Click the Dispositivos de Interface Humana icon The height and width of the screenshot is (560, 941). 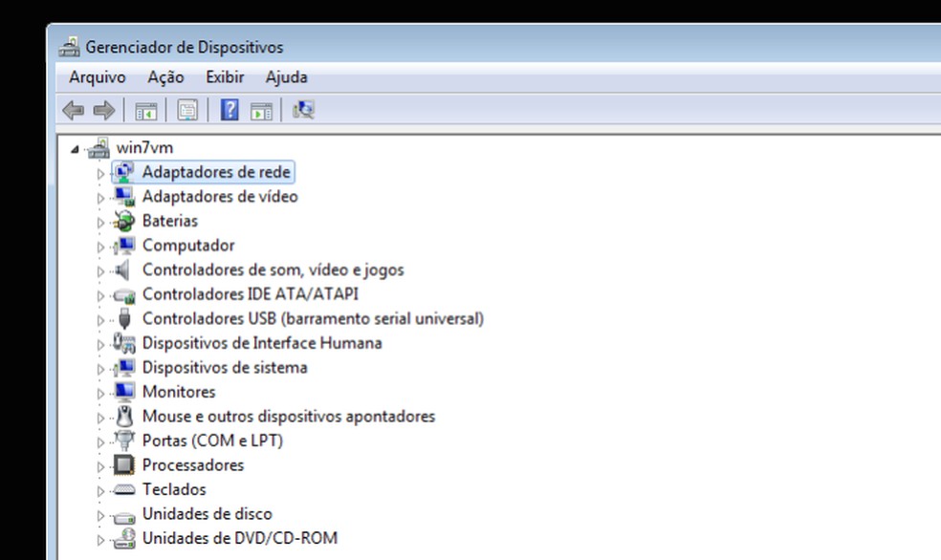(124, 344)
